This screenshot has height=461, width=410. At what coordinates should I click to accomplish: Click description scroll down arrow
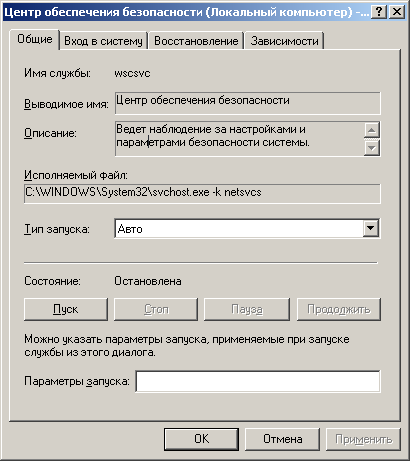point(371,147)
